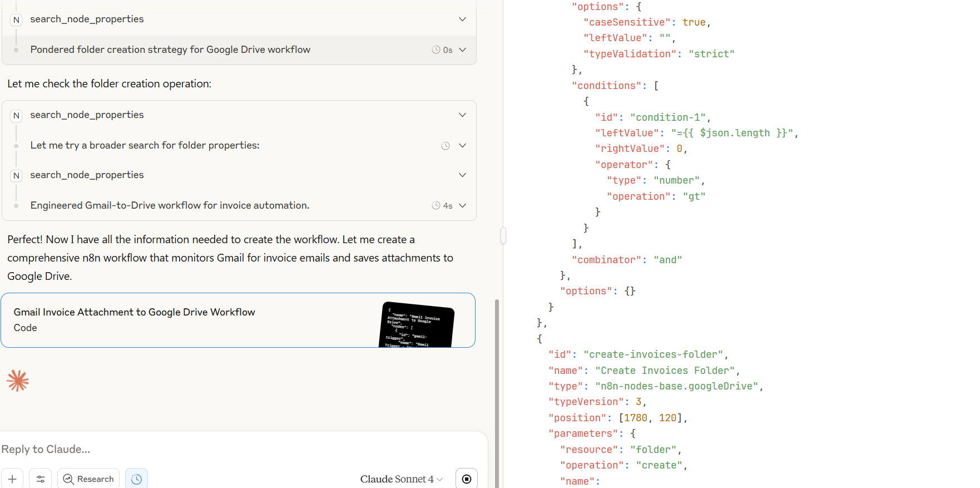Viewport: 980px width, 488px height.
Task: Click the text 'Let me check the folder creation operation:'
Action: pos(109,83)
